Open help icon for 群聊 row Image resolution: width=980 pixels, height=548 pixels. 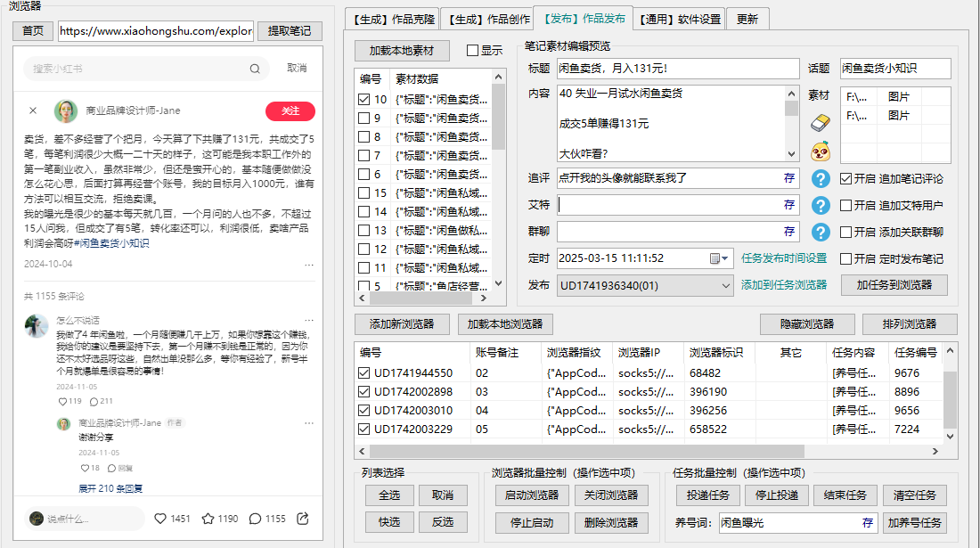tap(820, 233)
